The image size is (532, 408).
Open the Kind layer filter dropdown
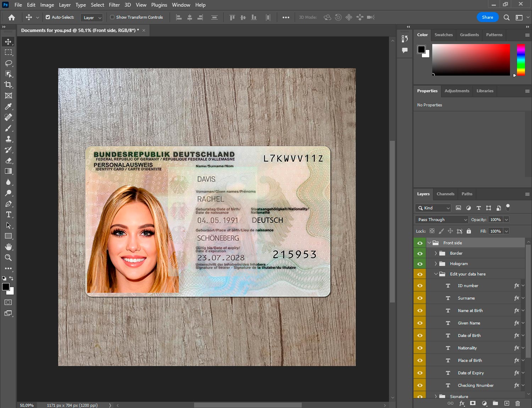coord(433,208)
